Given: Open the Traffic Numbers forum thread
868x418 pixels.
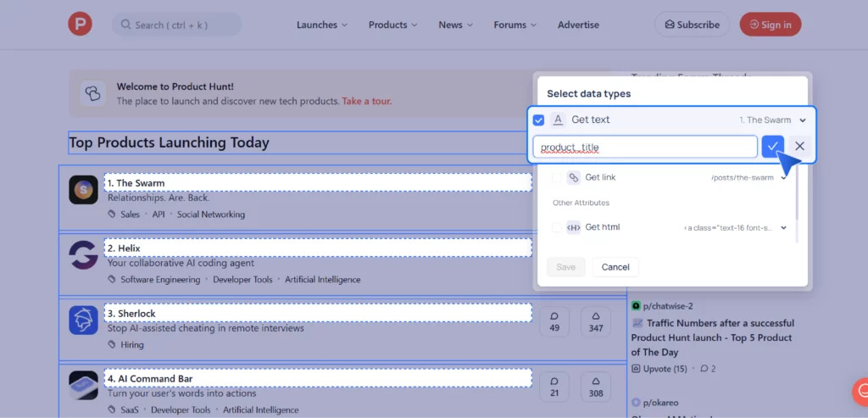Looking at the screenshot, I should point(713,337).
